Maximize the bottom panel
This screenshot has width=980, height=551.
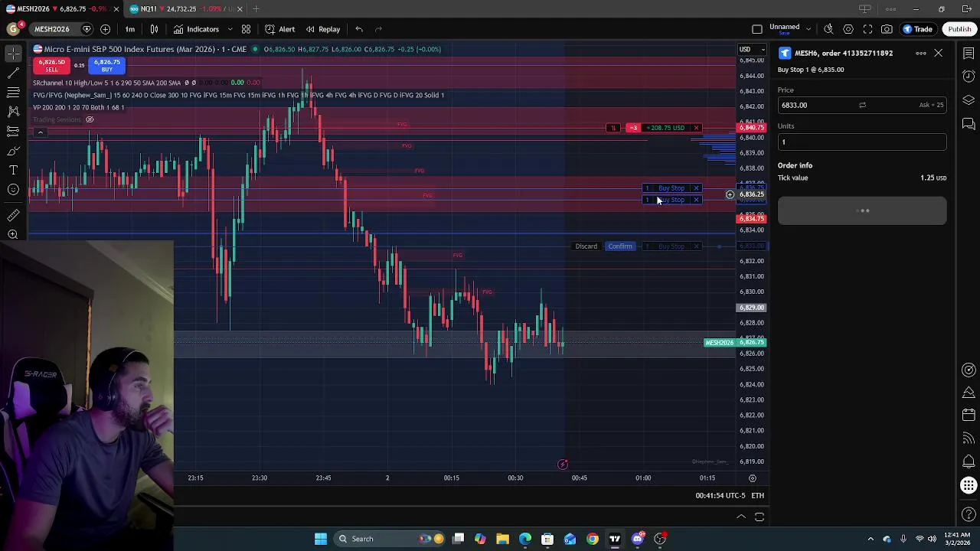(x=759, y=517)
